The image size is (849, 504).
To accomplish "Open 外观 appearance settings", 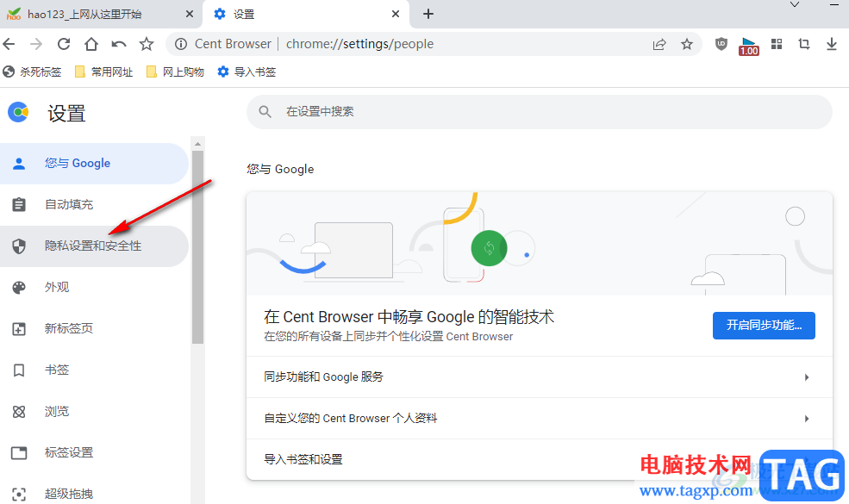I will tap(94, 288).
